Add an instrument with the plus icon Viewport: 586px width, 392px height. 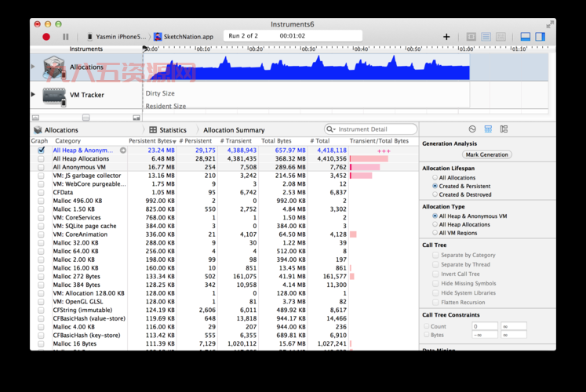click(x=446, y=37)
